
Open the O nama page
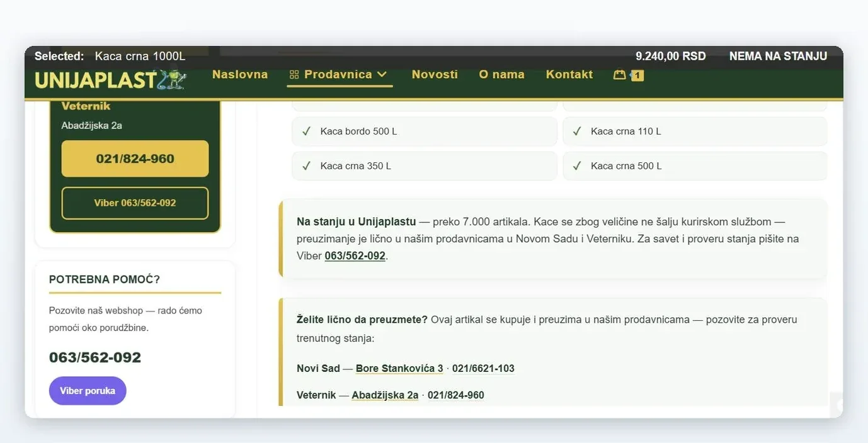pyautogui.click(x=501, y=74)
